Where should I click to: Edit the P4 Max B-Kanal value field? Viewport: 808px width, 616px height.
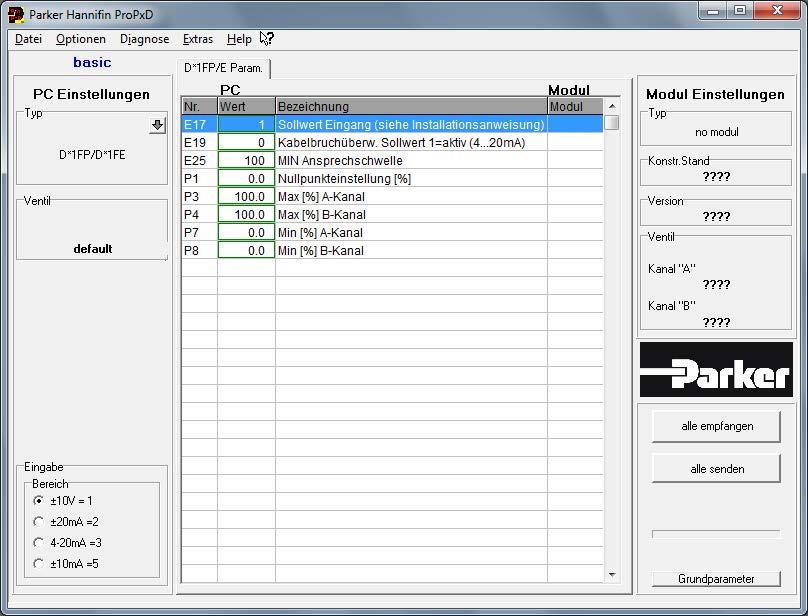[x=246, y=214]
